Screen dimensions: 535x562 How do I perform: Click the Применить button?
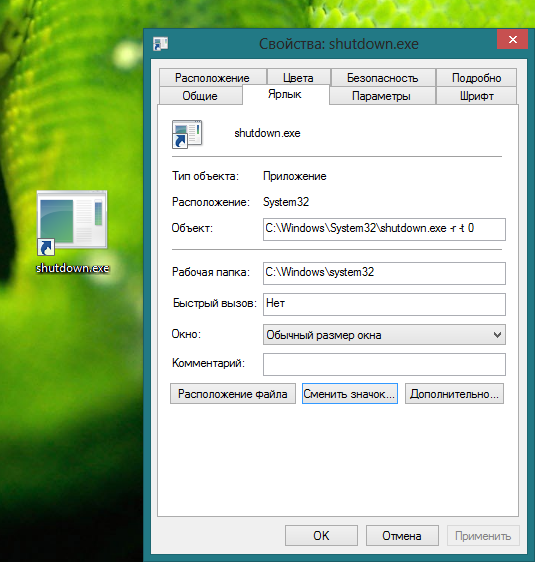[483, 535]
